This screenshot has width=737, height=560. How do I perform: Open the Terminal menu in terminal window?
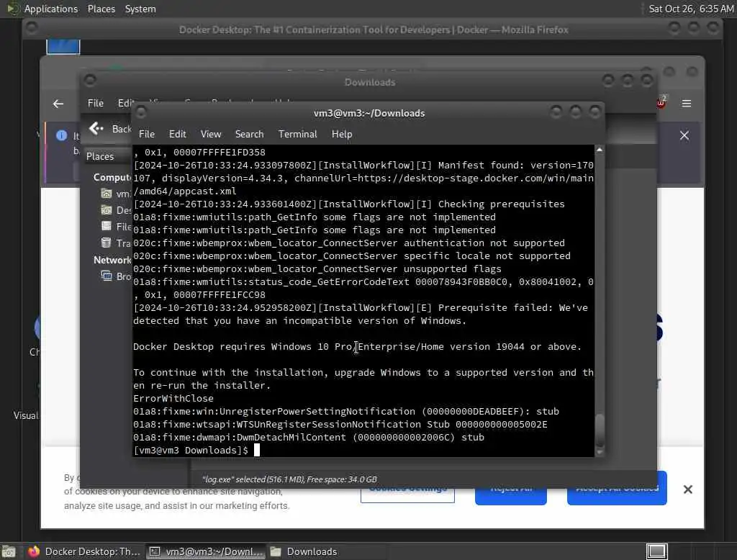(x=297, y=134)
